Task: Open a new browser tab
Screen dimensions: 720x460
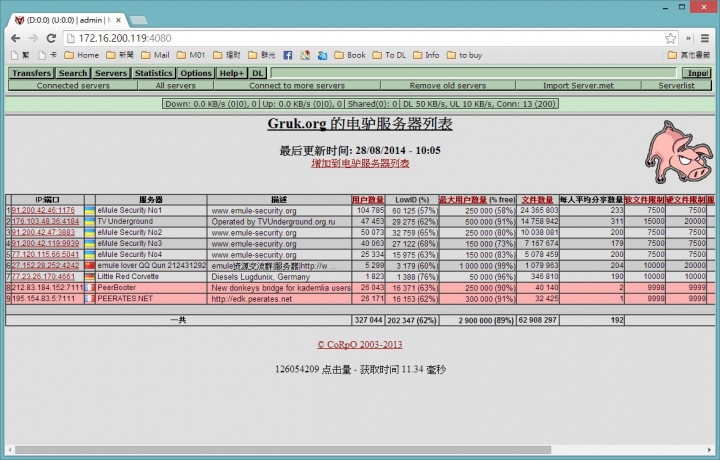Action: coord(139,20)
